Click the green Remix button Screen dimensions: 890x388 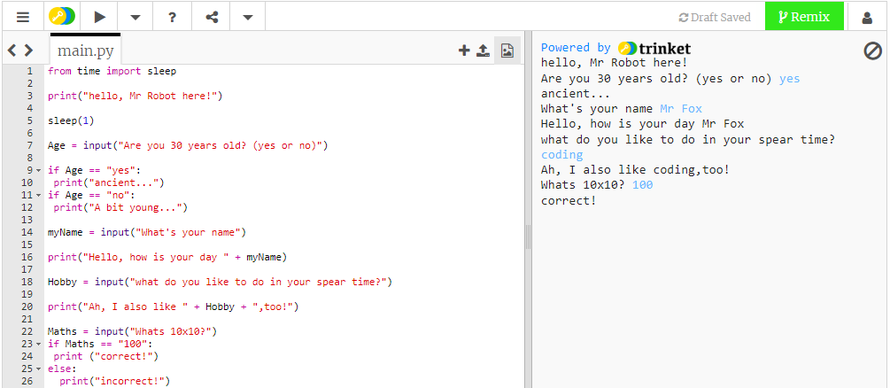(x=804, y=17)
